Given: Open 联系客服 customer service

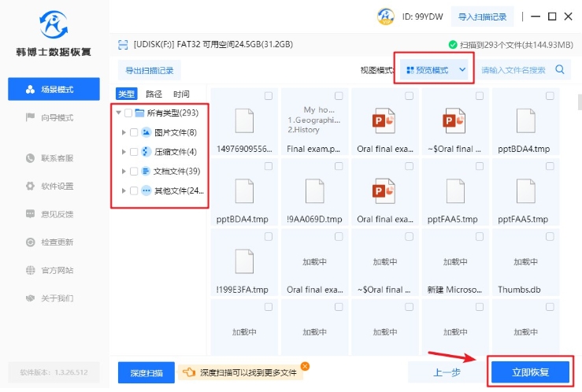Looking at the screenshot, I should [57, 158].
